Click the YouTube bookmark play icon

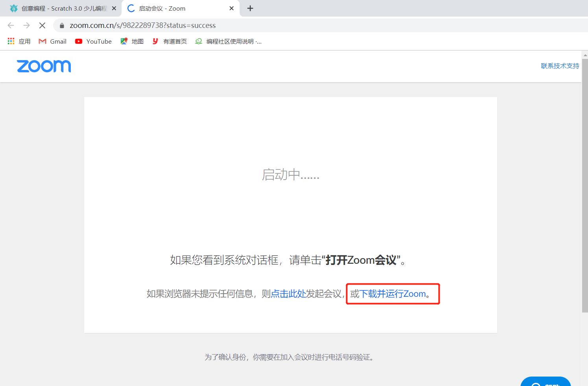tap(79, 41)
